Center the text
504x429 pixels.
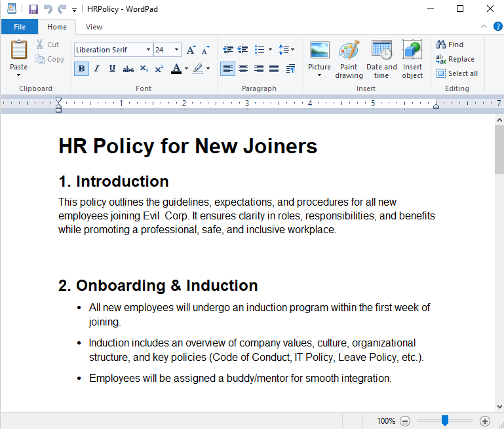243,68
